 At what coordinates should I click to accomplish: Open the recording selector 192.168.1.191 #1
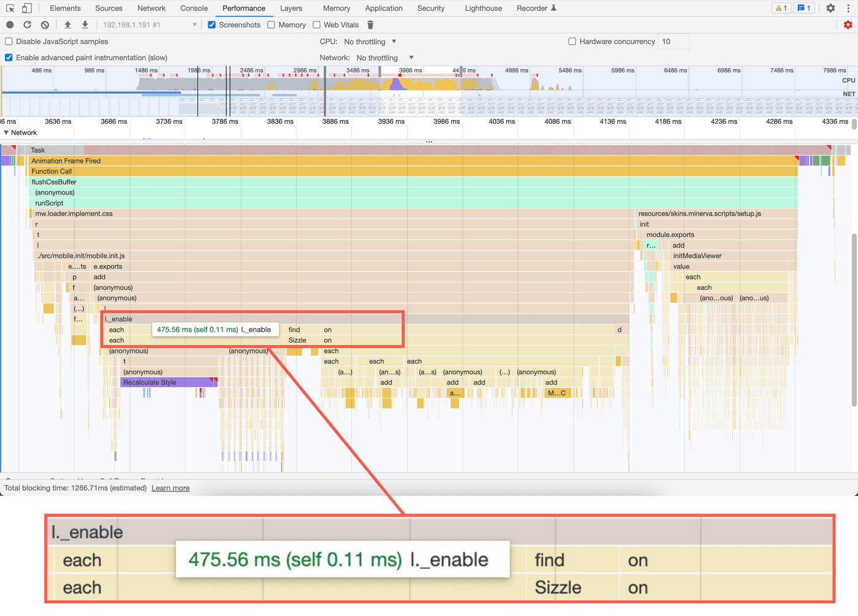click(150, 25)
